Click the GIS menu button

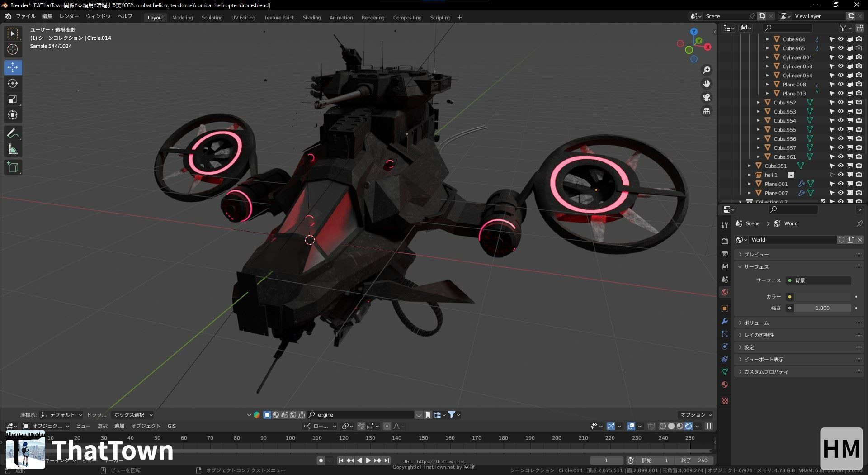[x=172, y=426]
